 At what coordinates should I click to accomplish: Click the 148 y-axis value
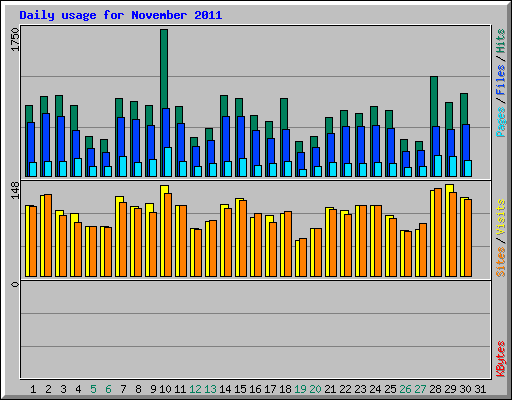click(x=15, y=191)
